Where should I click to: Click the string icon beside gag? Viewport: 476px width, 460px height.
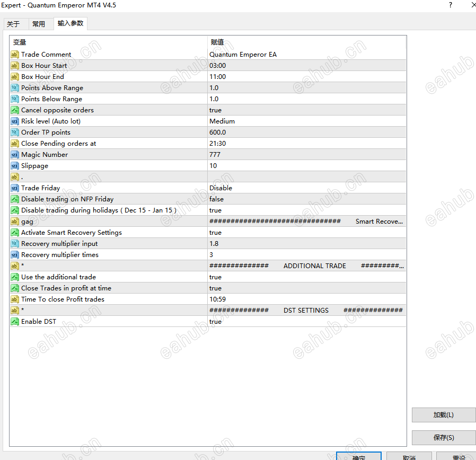(14, 222)
